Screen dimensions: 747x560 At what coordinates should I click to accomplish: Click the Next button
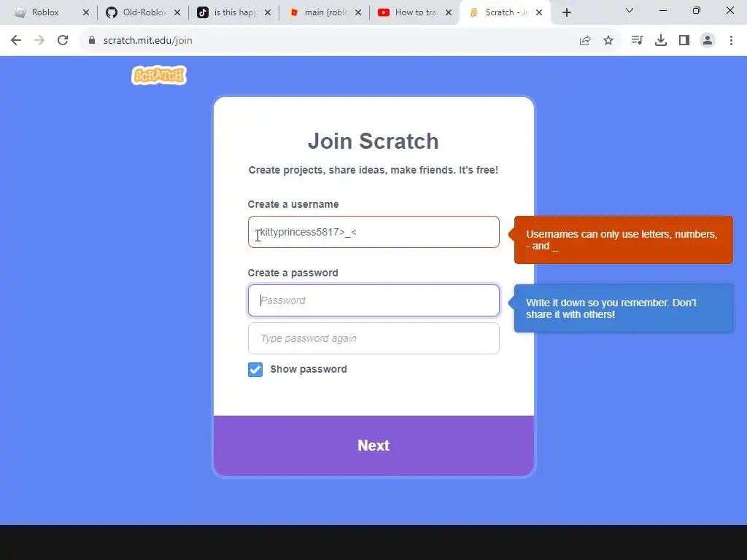pyautogui.click(x=373, y=446)
